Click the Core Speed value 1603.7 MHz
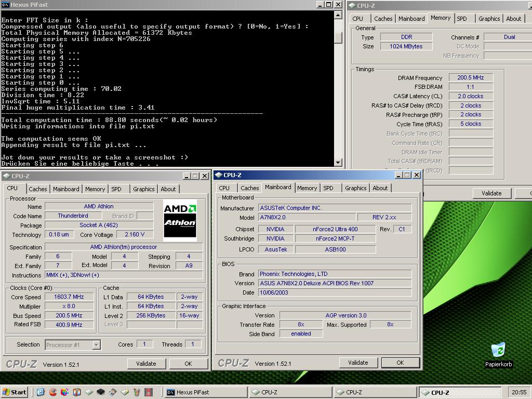 tap(69, 297)
